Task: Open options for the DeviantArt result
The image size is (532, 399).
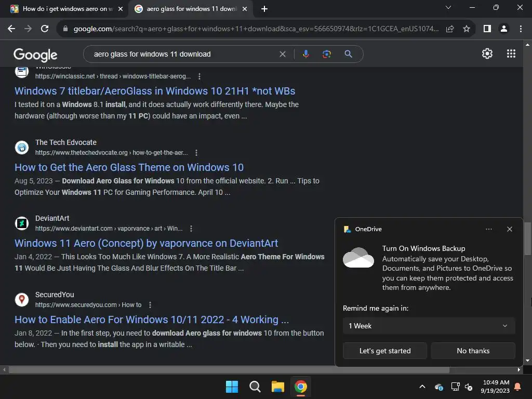Action: click(x=191, y=229)
